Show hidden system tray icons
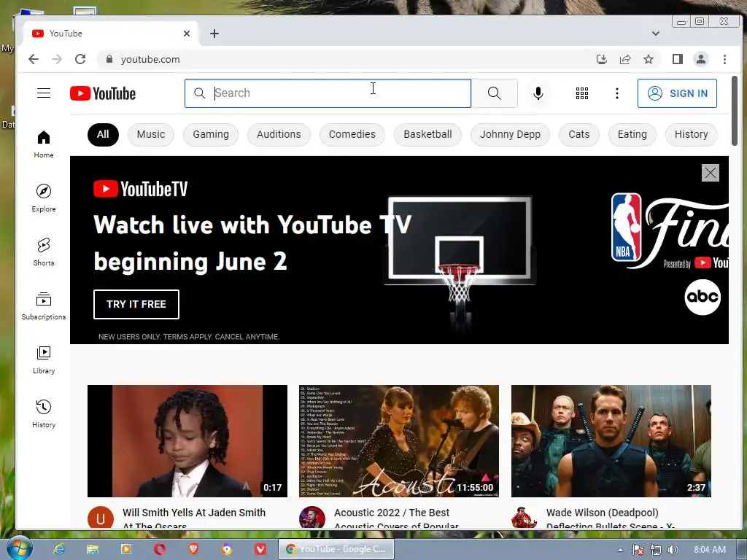Viewport: 747px width, 560px height. tap(620, 550)
